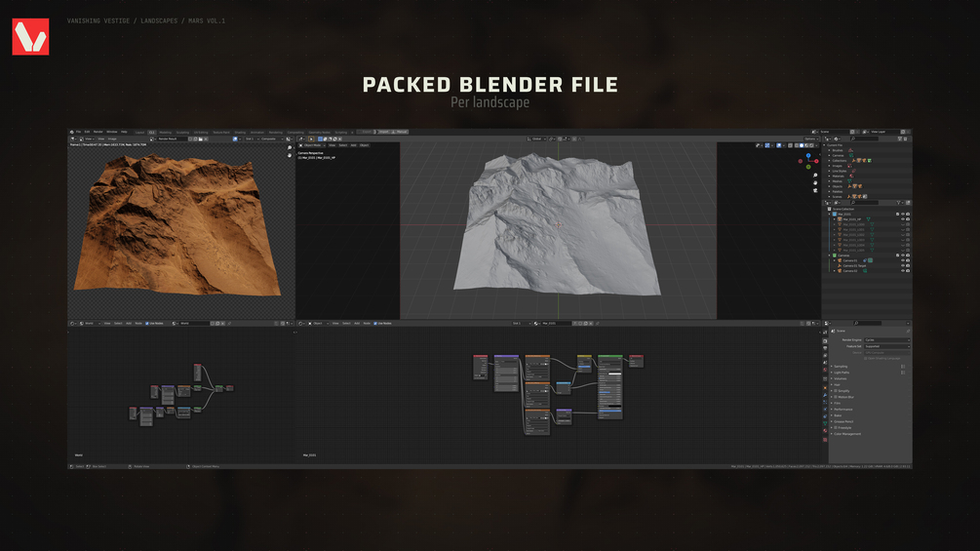
Task: Open the File menu
Action: coord(78,132)
